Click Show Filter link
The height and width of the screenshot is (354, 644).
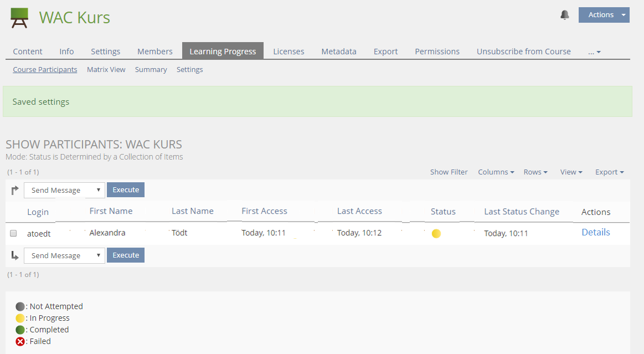click(449, 172)
